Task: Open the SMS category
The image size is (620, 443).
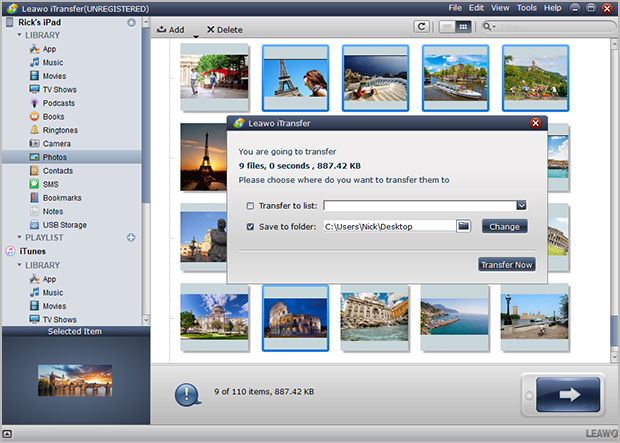Action: click(44, 184)
